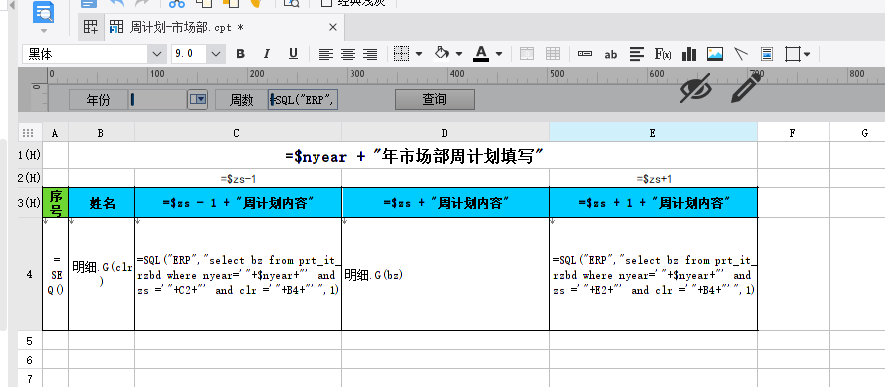Expand the fill color dropdown arrow
The height and width of the screenshot is (387, 885).
[x=459, y=54]
